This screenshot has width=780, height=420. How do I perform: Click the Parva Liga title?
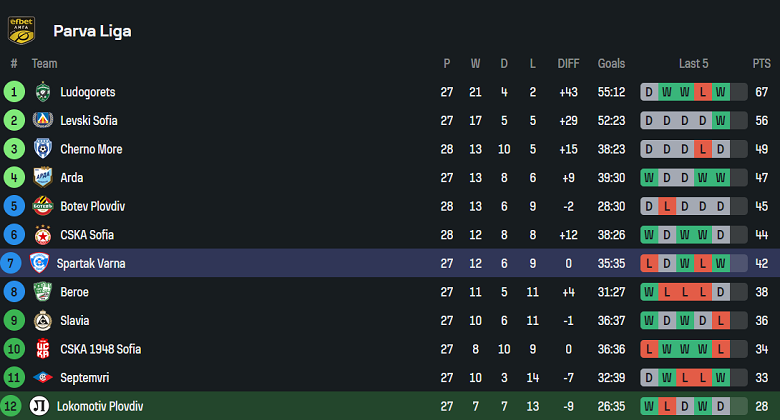(92, 31)
